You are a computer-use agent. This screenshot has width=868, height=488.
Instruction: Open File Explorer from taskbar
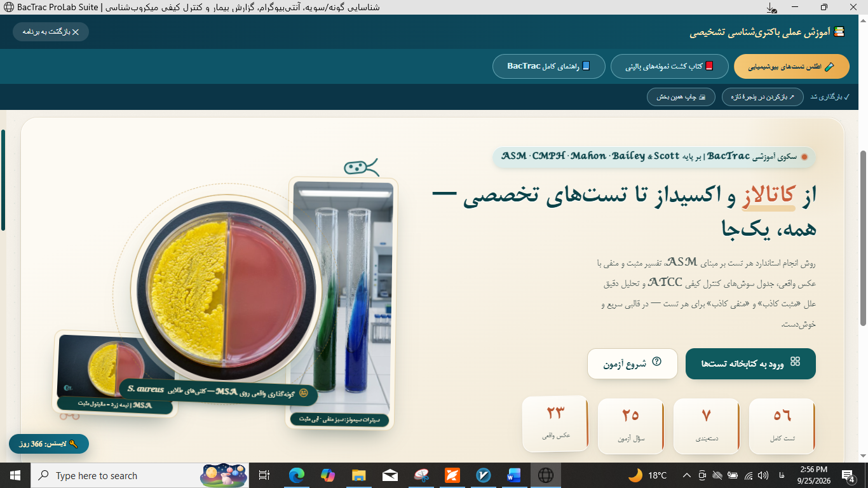[x=359, y=475]
